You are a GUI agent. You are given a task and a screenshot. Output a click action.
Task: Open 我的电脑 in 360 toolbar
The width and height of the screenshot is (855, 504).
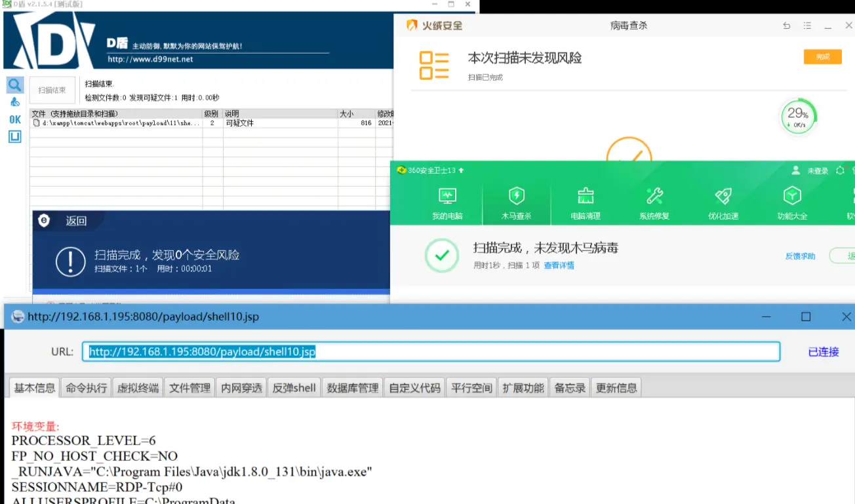click(x=447, y=203)
